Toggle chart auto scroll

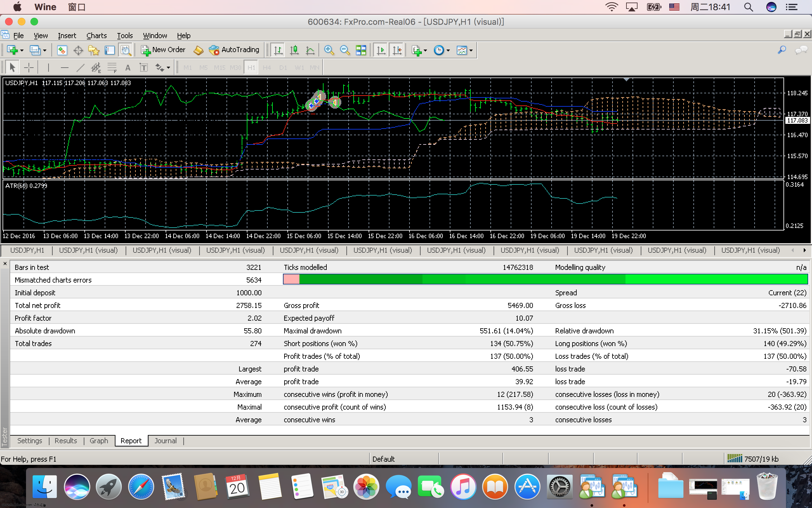coord(381,50)
